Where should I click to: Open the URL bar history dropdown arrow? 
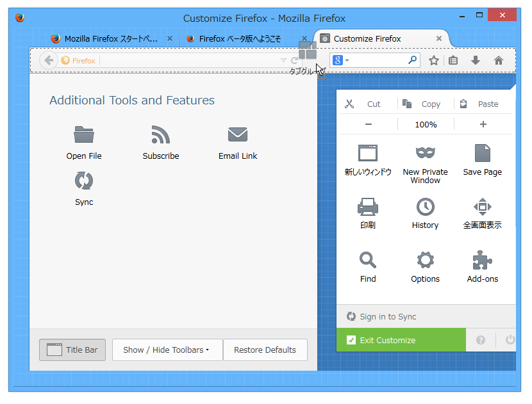[x=283, y=61]
